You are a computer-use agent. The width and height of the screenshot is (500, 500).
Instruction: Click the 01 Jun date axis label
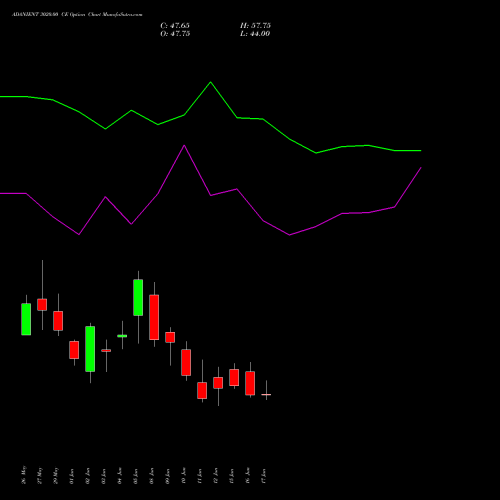click(x=72, y=476)
